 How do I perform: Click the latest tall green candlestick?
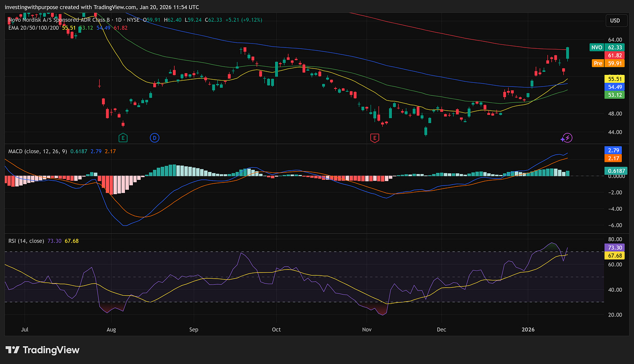(568, 53)
